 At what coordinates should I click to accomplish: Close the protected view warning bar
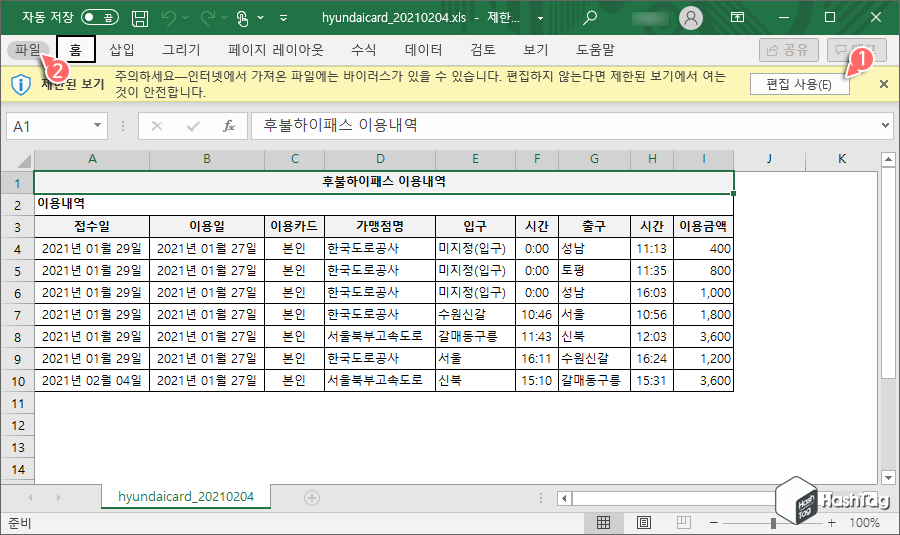884,84
